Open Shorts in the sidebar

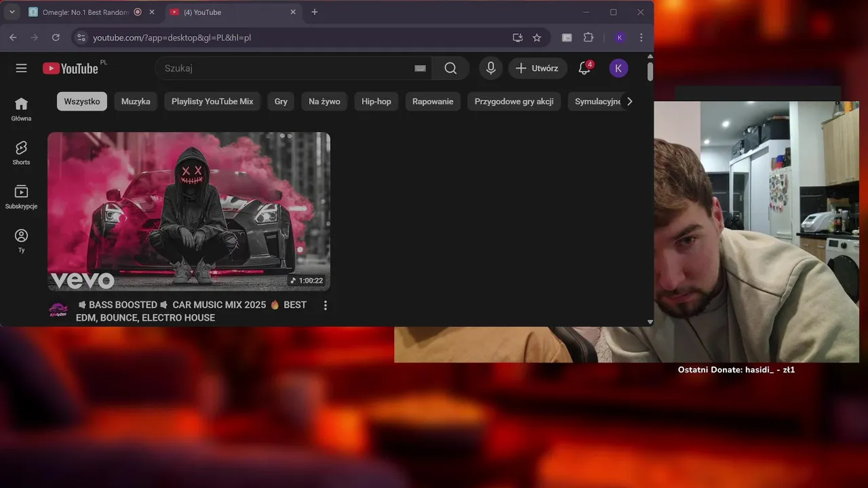tap(21, 153)
